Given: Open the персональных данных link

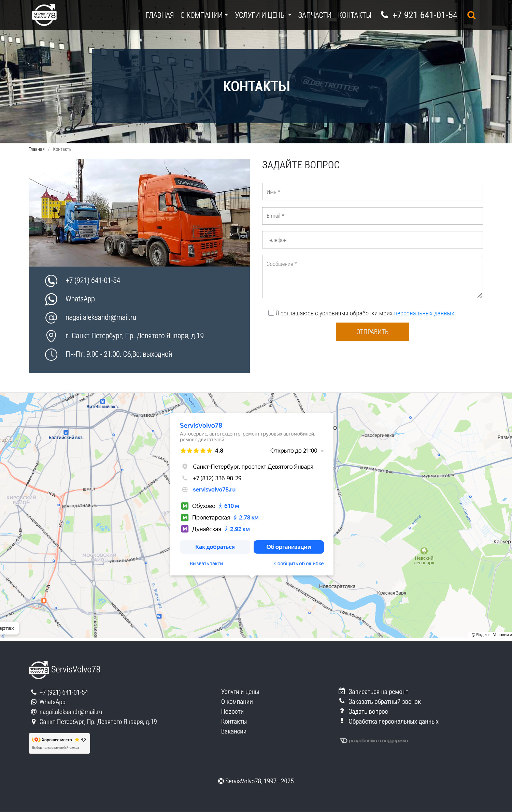Looking at the screenshot, I should tap(424, 314).
